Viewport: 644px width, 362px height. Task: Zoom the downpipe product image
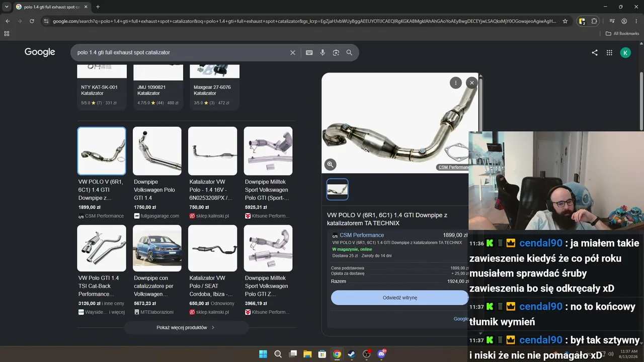coord(330,164)
